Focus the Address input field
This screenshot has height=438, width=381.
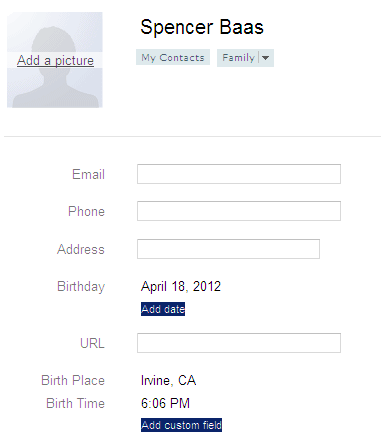tap(228, 249)
